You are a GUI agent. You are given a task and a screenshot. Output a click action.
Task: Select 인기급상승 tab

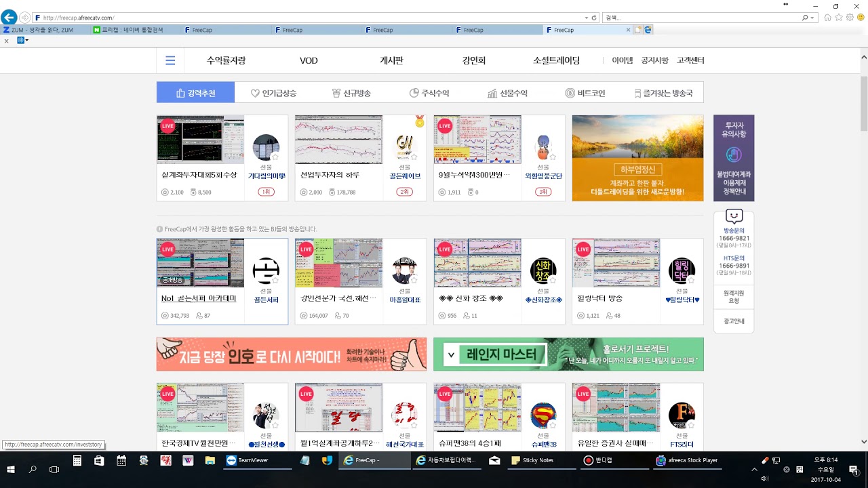[x=273, y=93]
